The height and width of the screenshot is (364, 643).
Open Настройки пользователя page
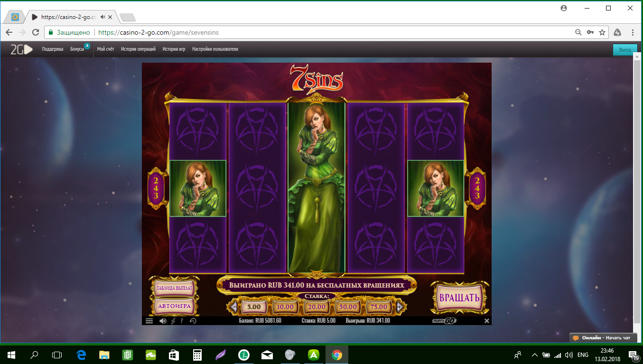tap(215, 49)
